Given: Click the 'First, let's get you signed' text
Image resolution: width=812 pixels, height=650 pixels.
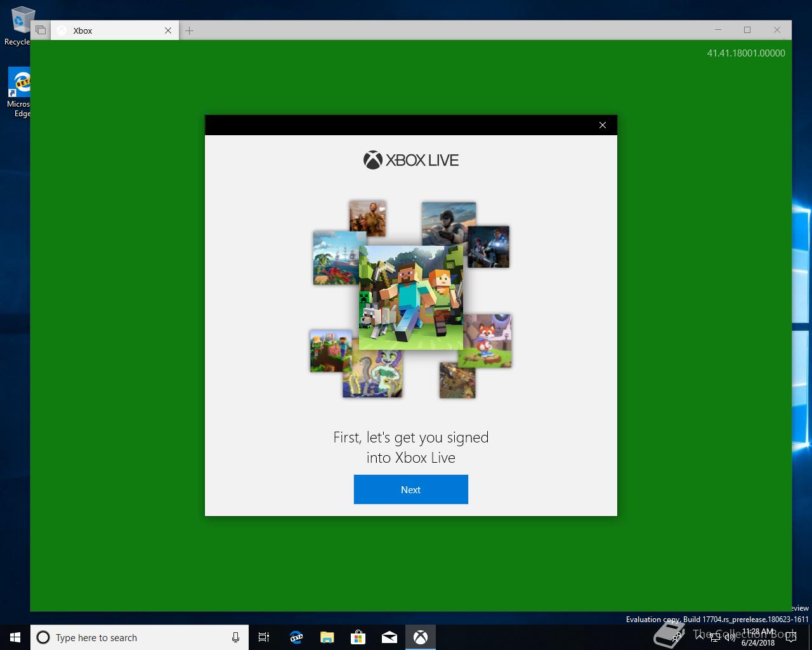Looking at the screenshot, I should click(x=410, y=437).
